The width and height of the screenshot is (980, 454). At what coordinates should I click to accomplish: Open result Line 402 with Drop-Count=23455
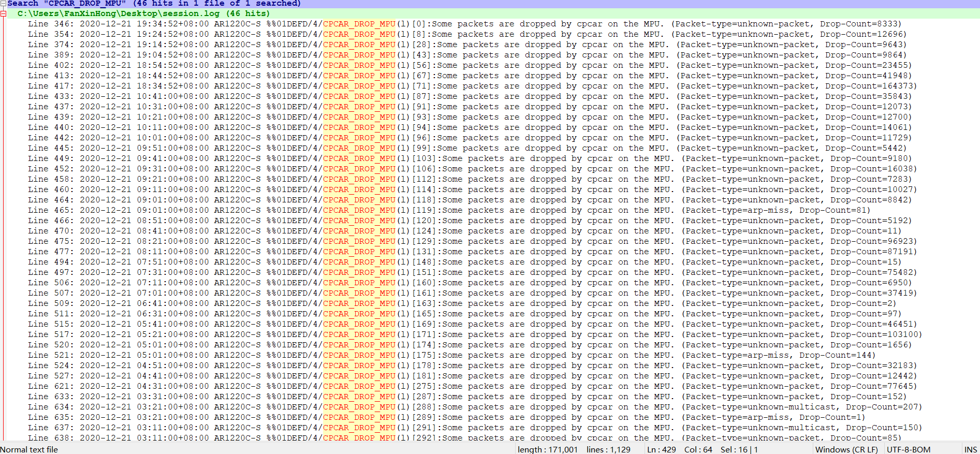pos(470,65)
